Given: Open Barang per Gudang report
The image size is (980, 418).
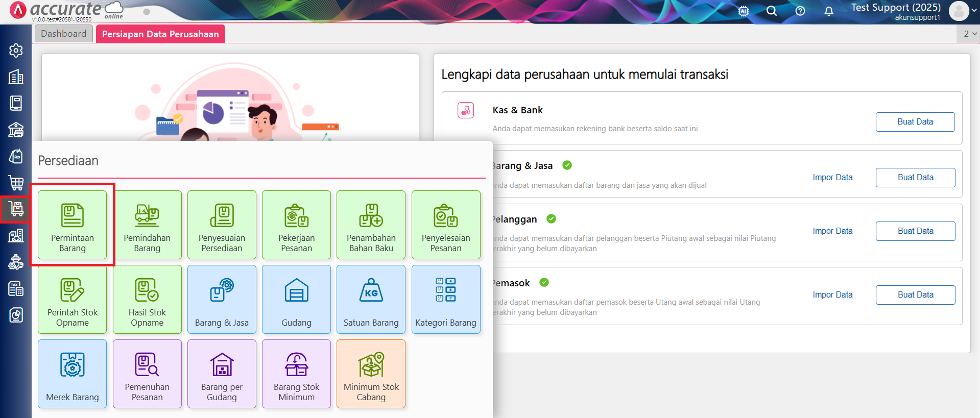Looking at the screenshot, I should pos(222,374).
